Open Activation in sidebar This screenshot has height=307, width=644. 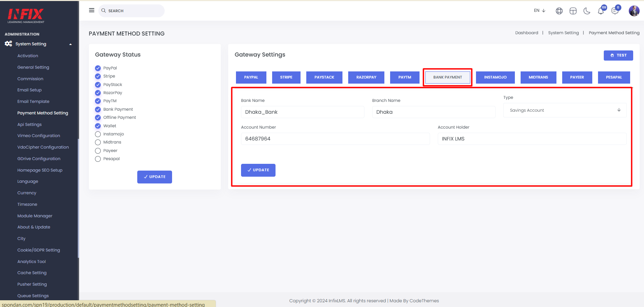tap(28, 56)
